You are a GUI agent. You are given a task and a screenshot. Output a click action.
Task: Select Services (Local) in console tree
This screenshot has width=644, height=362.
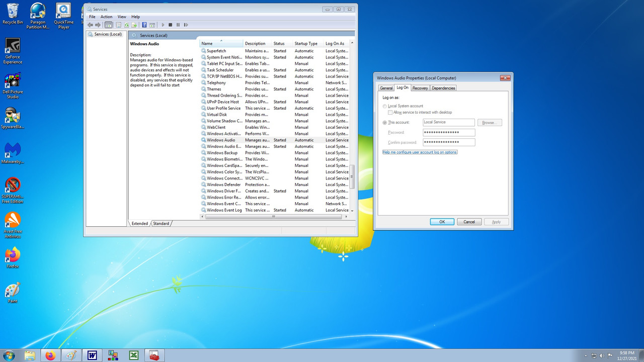pos(105,34)
